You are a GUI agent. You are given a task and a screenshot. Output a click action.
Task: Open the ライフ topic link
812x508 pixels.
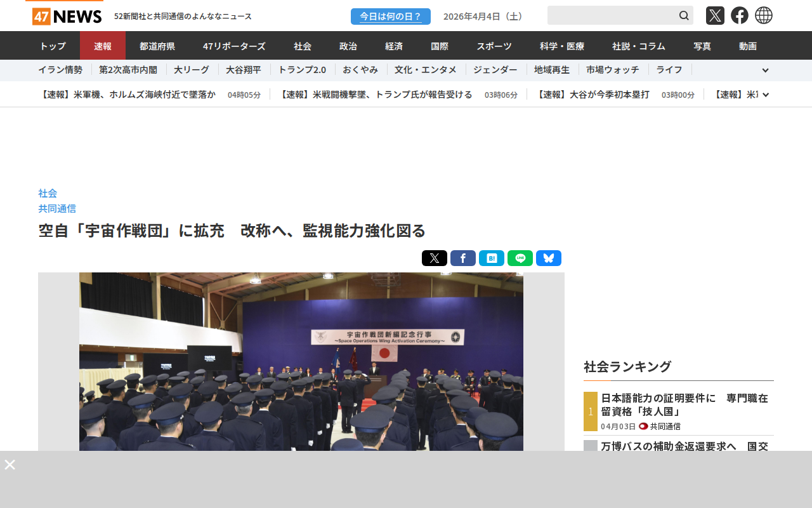(x=669, y=70)
